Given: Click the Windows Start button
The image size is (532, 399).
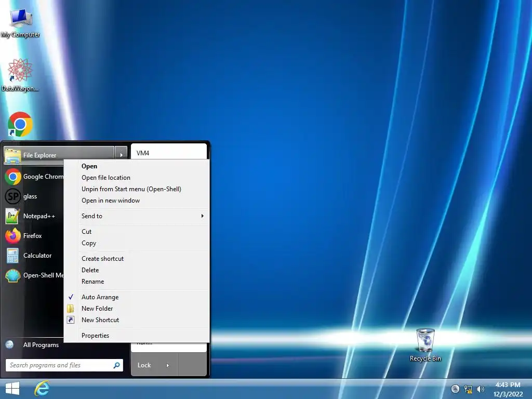Looking at the screenshot, I should tap(12, 389).
